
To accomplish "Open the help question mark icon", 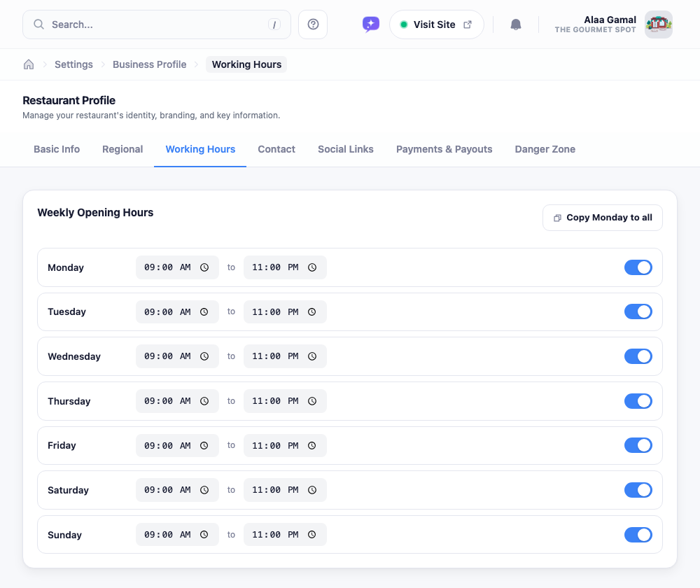I will click(x=313, y=24).
